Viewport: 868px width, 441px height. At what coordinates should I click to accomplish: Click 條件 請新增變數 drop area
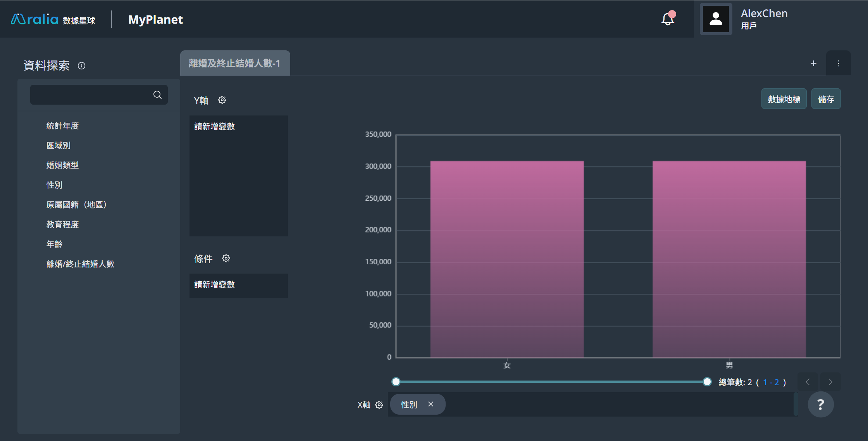coord(239,286)
